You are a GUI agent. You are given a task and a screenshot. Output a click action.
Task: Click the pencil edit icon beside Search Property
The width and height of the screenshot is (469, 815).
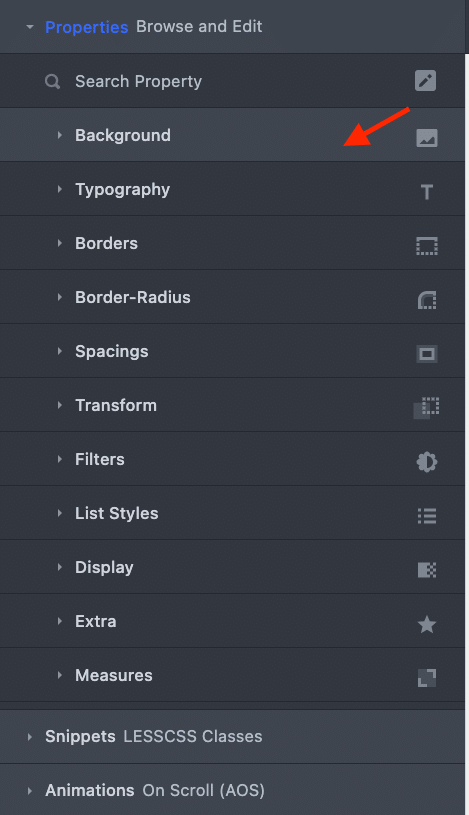[x=425, y=81]
